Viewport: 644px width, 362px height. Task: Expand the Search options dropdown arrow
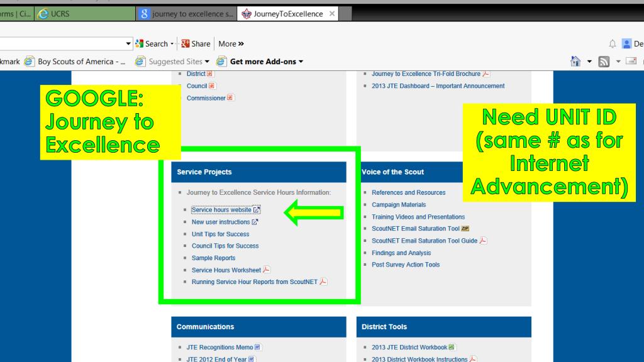coord(172,43)
